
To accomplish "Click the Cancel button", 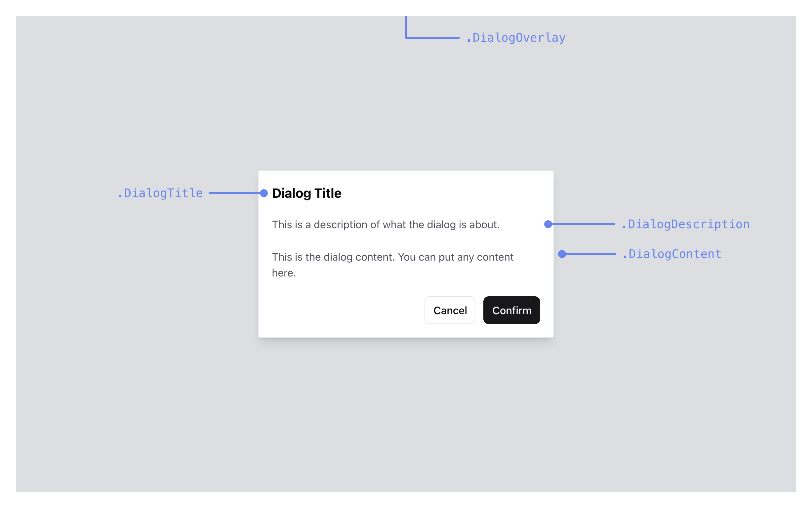I will coord(450,310).
